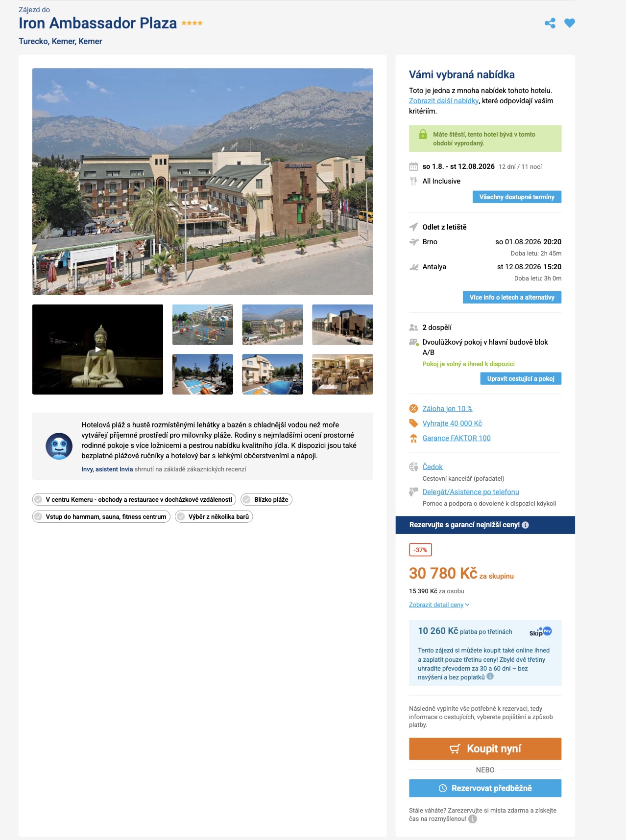Select the 'V centru Kemeru' tag
Viewport: 626px width, 840px height.
(134, 500)
